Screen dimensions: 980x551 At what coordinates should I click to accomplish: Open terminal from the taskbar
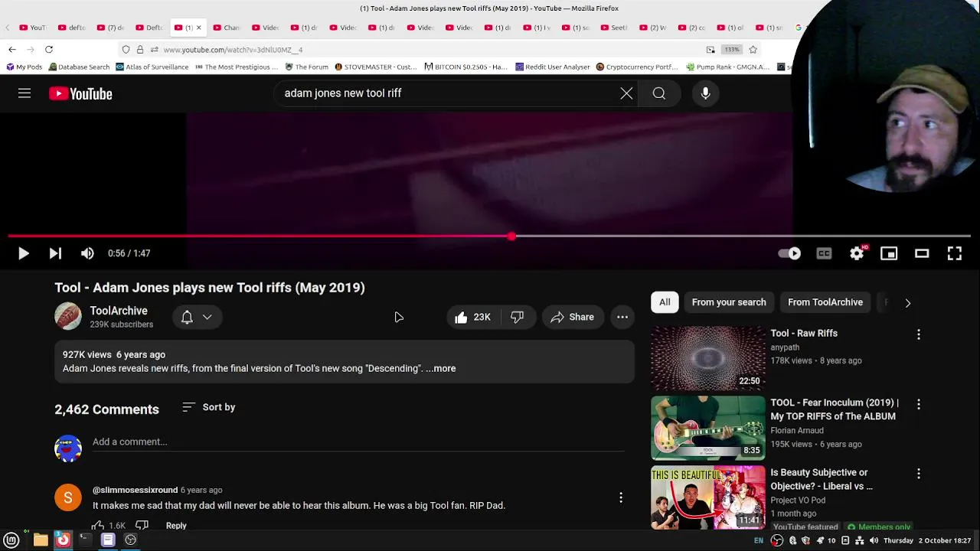click(85, 540)
